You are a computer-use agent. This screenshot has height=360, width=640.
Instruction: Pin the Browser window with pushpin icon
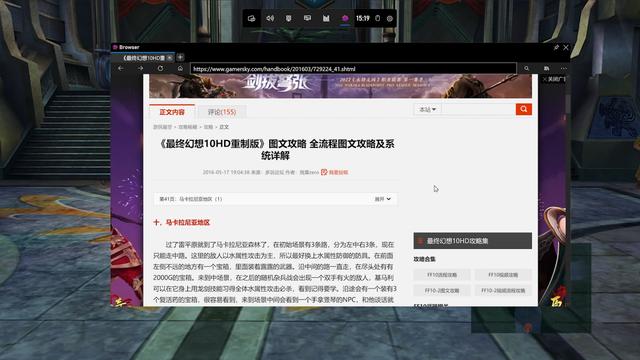(x=556, y=47)
